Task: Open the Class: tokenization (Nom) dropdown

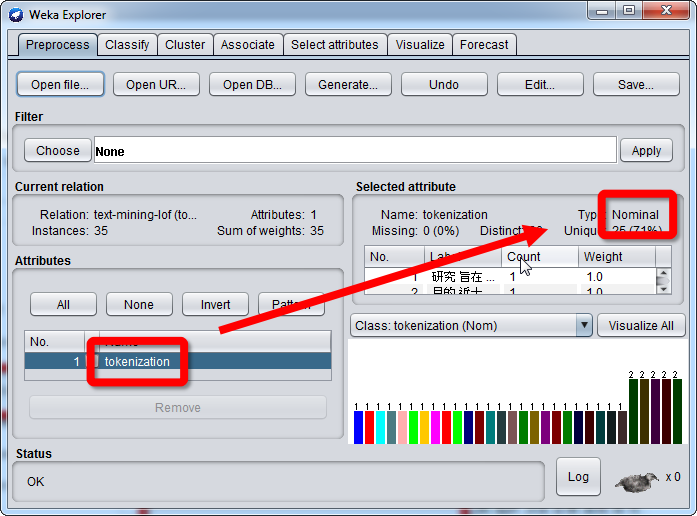Action: pyautogui.click(x=471, y=326)
